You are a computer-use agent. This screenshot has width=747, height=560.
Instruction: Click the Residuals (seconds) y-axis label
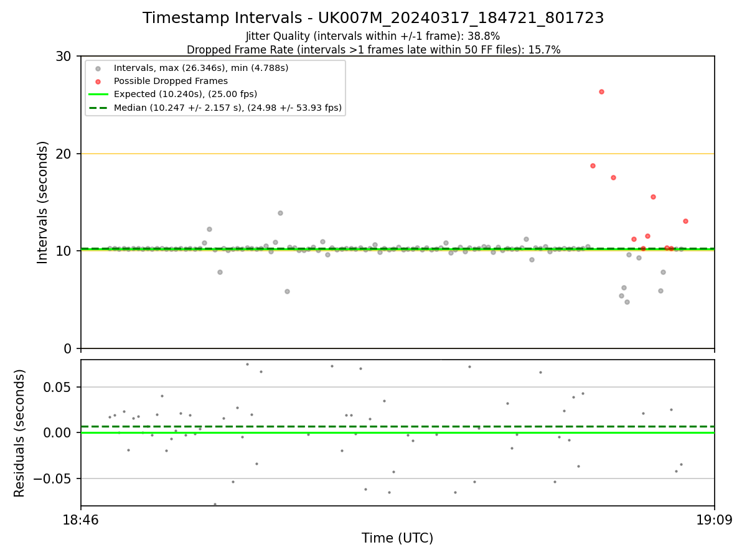(20, 433)
